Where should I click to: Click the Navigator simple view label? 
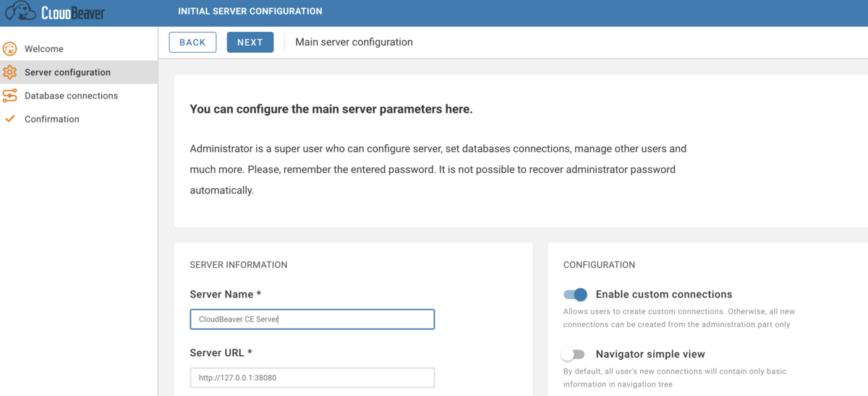point(650,354)
